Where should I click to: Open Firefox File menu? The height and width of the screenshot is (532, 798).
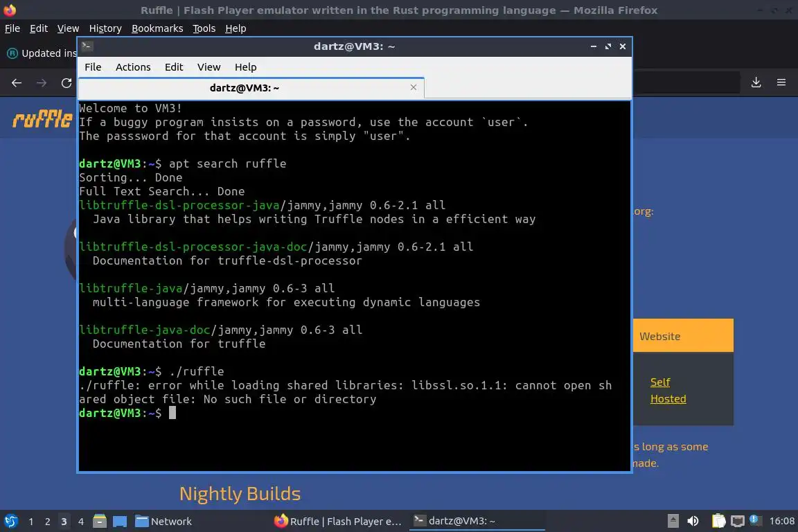[x=12, y=28]
